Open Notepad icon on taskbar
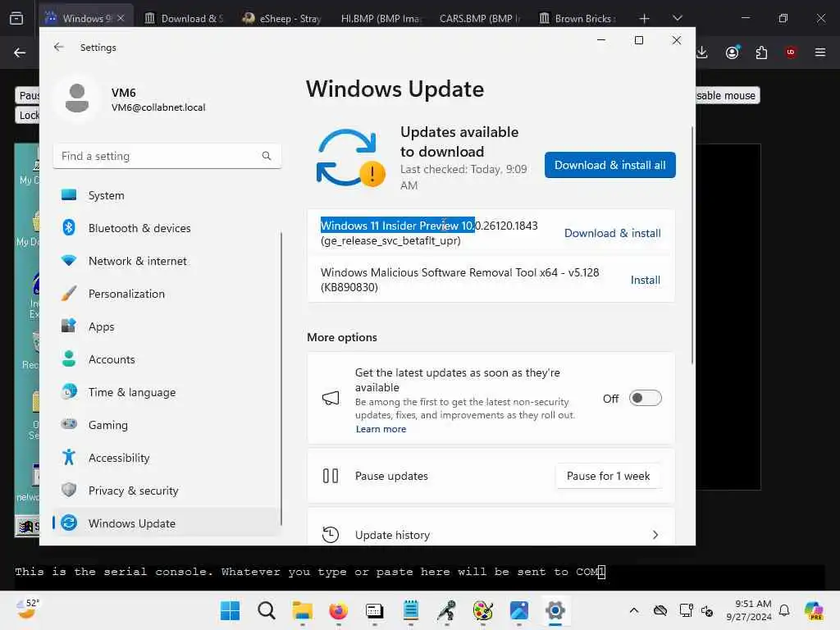 pos(411,610)
